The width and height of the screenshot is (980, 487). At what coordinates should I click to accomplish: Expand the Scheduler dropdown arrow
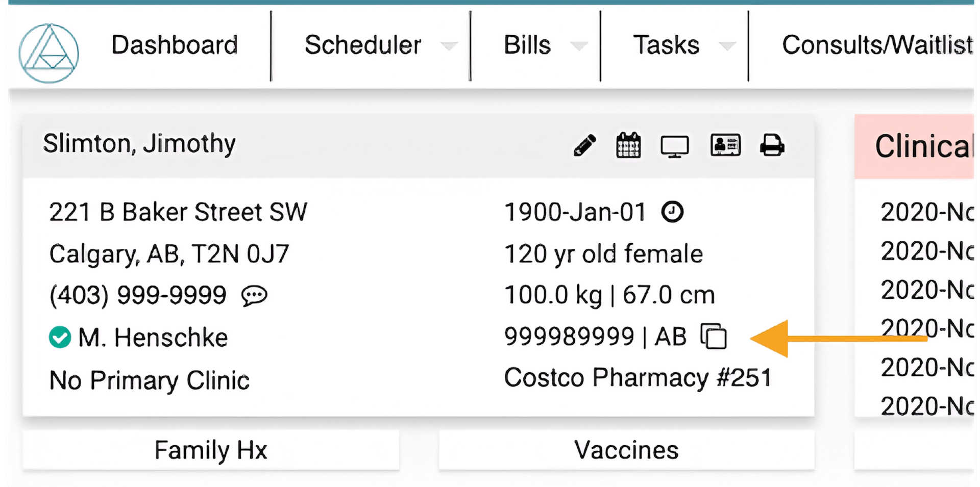449,46
